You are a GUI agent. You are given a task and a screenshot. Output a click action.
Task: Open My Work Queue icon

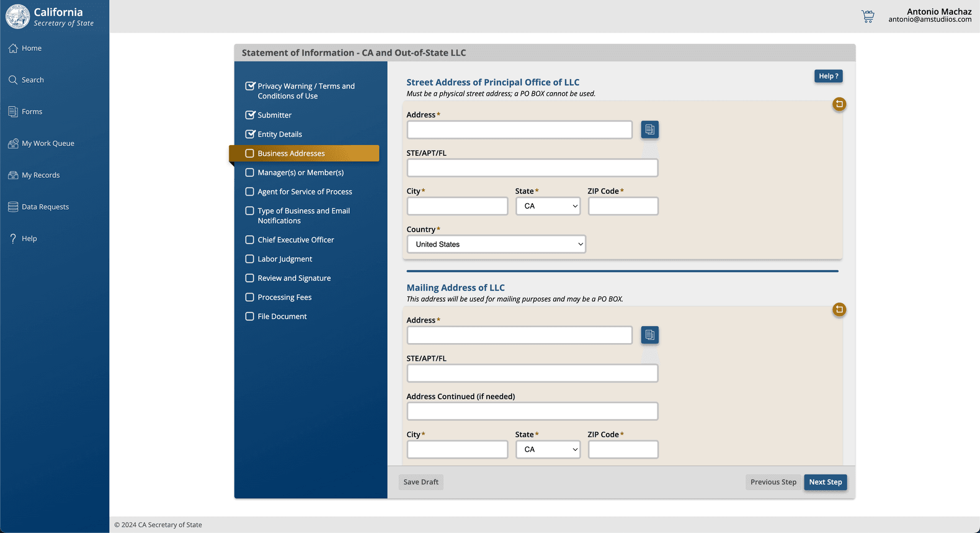pyautogui.click(x=13, y=143)
